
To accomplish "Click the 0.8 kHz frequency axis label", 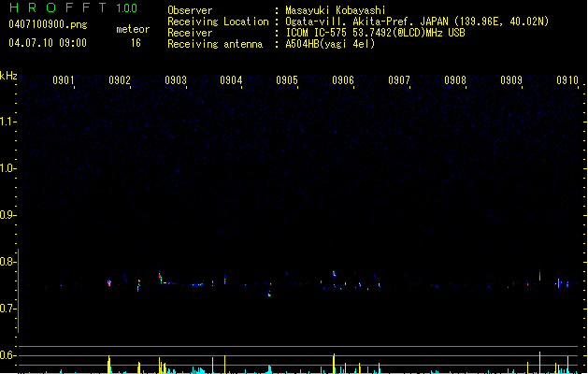I will pos(7,262).
